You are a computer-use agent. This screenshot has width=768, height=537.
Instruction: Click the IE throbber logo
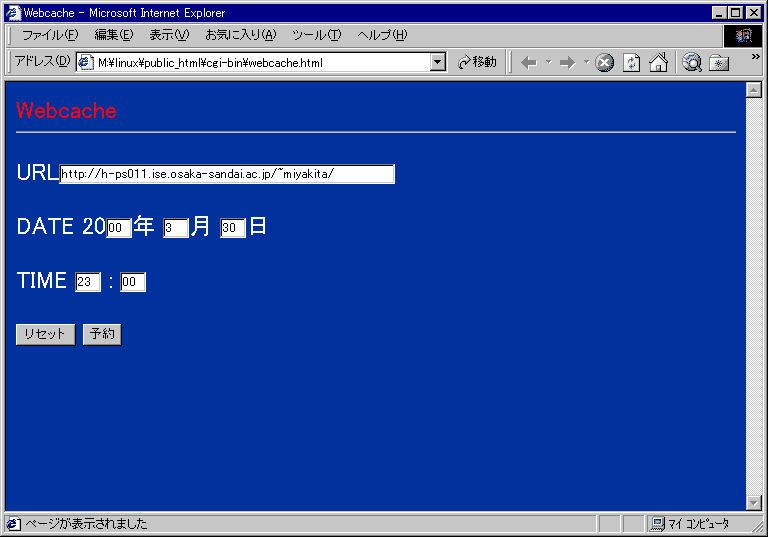click(743, 35)
